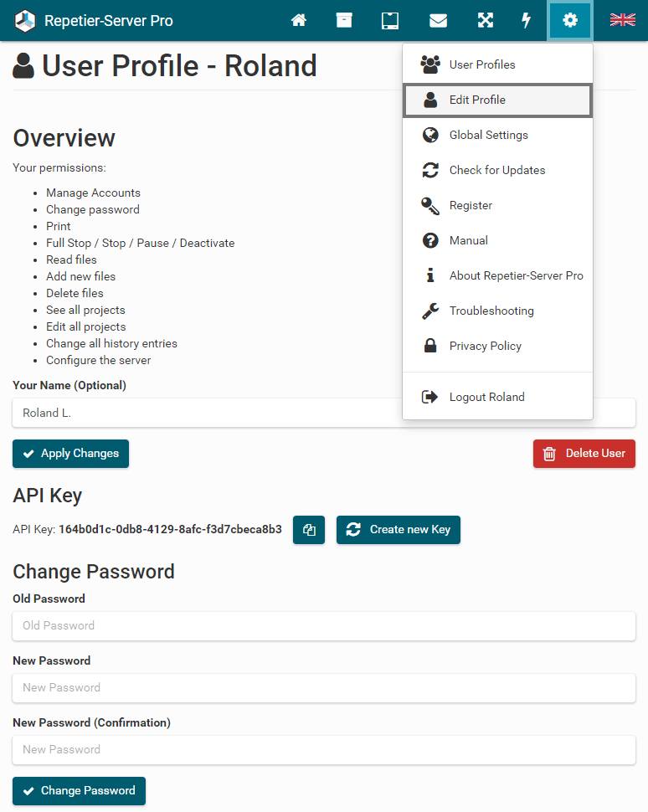Collapse the gear settings dropdown
Screen dimensions: 648x812
point(570,20)
